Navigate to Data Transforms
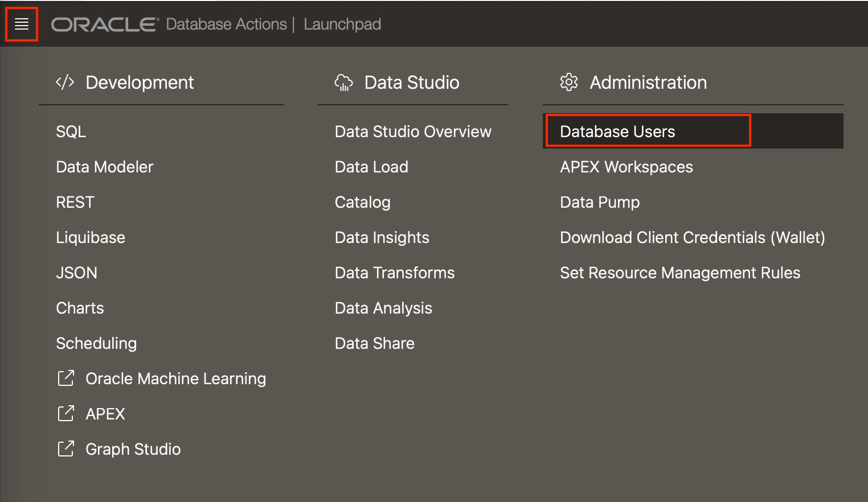The image size is (868, 502). tap(395, 273)
